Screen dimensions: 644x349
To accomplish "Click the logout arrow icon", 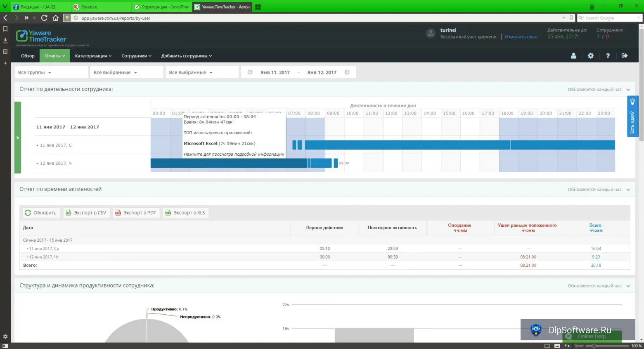I will [x=625, y=56].
